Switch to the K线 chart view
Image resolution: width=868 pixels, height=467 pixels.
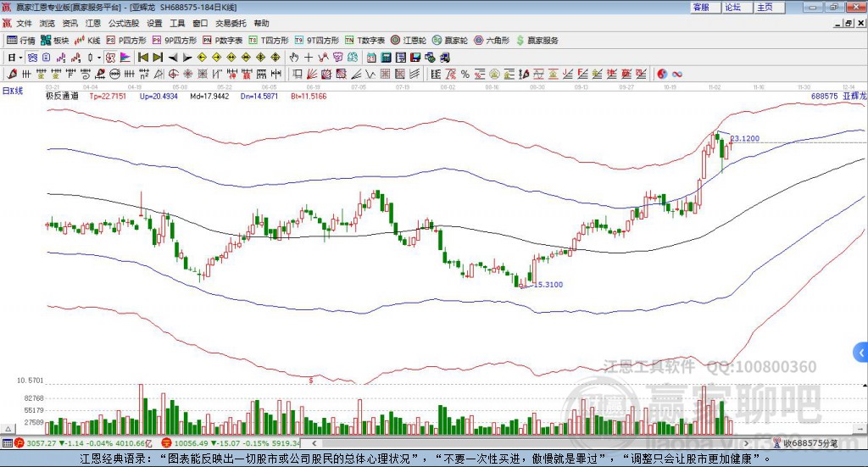coord(87,41)
